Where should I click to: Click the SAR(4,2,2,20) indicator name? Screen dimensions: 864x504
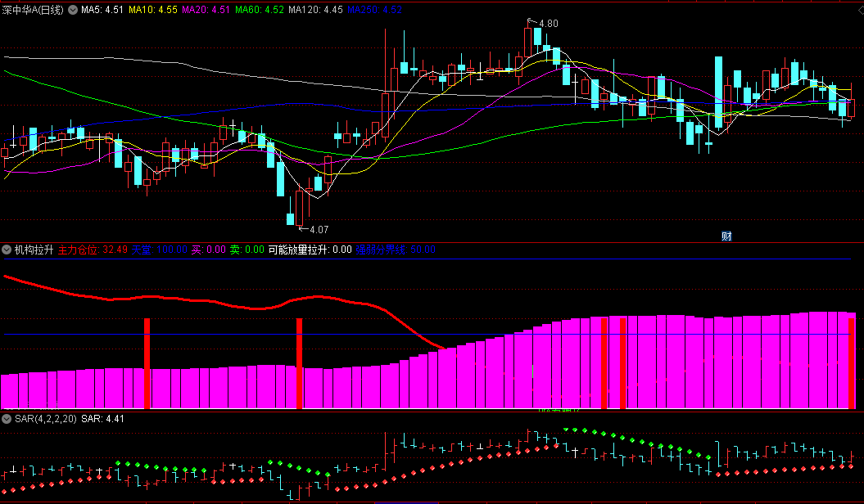[x=46, y=419]
